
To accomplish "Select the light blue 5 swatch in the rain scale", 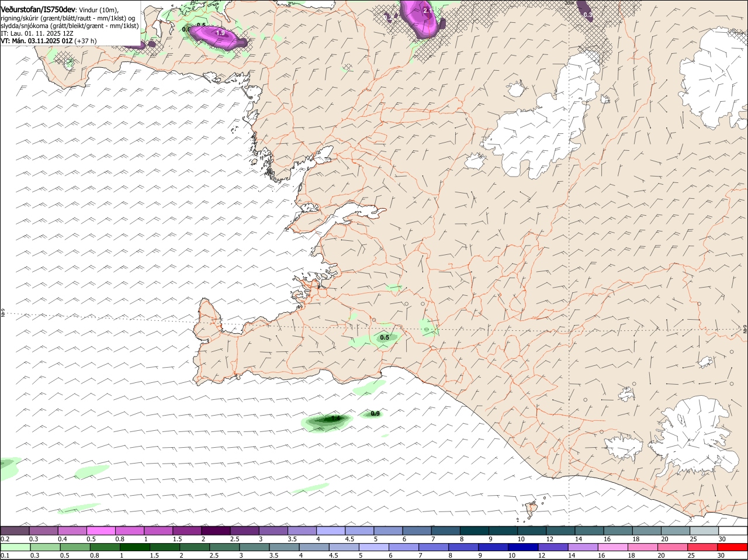I will [373, 547].
